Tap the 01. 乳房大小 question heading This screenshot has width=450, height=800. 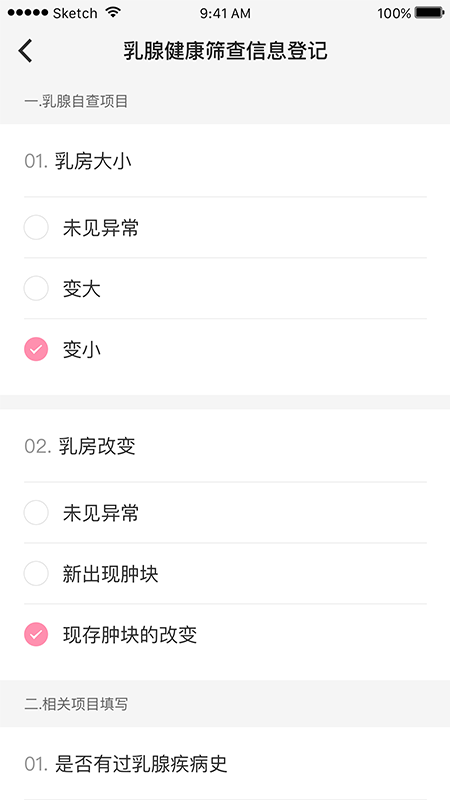[x=78, y=161]
